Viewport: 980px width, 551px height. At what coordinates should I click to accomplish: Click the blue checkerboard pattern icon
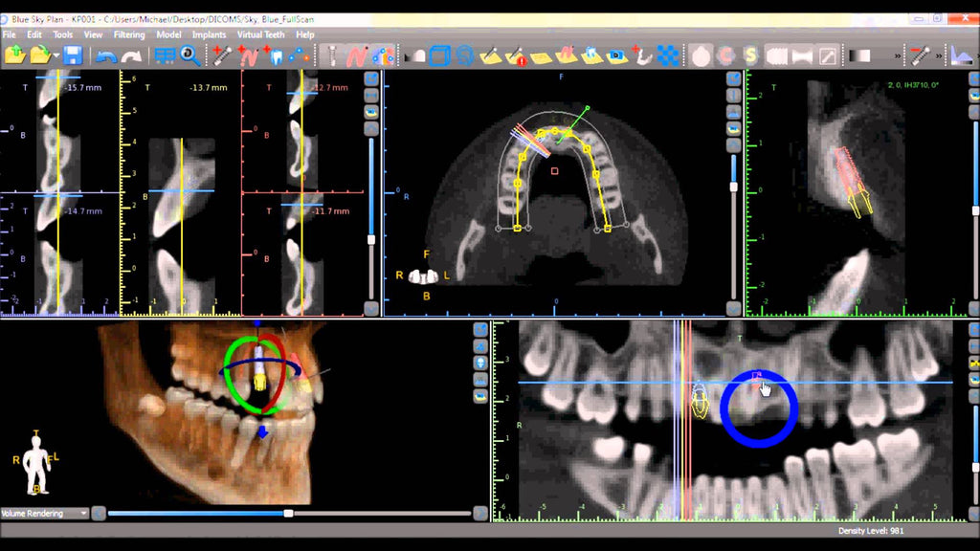(668, 56)
